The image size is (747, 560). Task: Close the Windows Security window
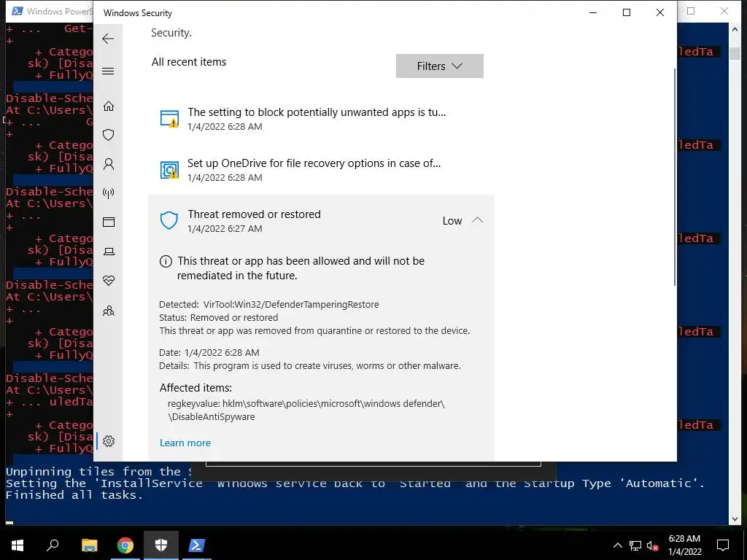pyautogui.click(x=659, y=12)
